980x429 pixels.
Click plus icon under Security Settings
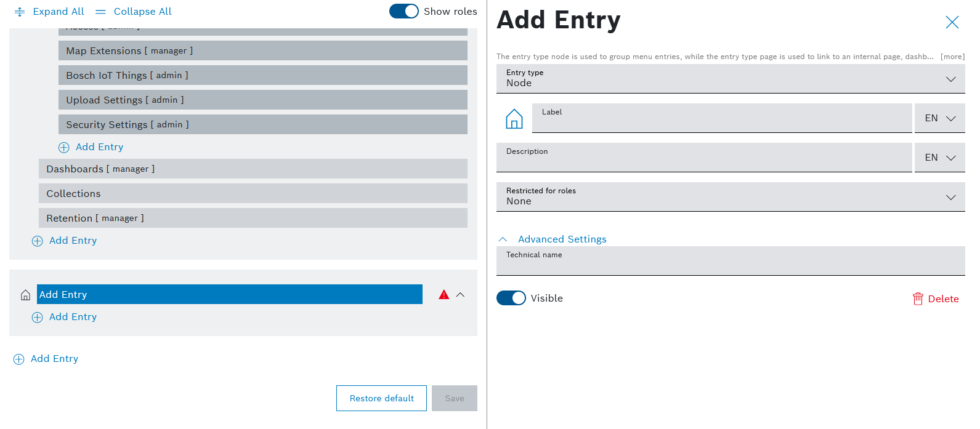pos(64,147)
